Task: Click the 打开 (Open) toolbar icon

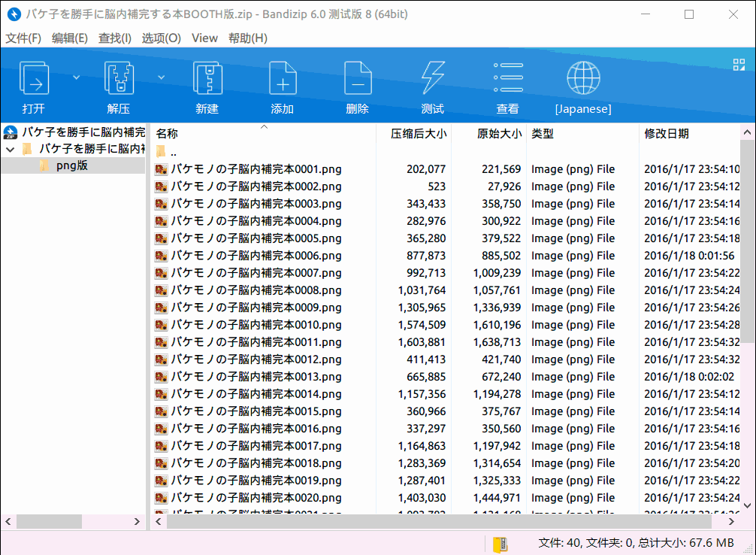Action: pos(34,78)
